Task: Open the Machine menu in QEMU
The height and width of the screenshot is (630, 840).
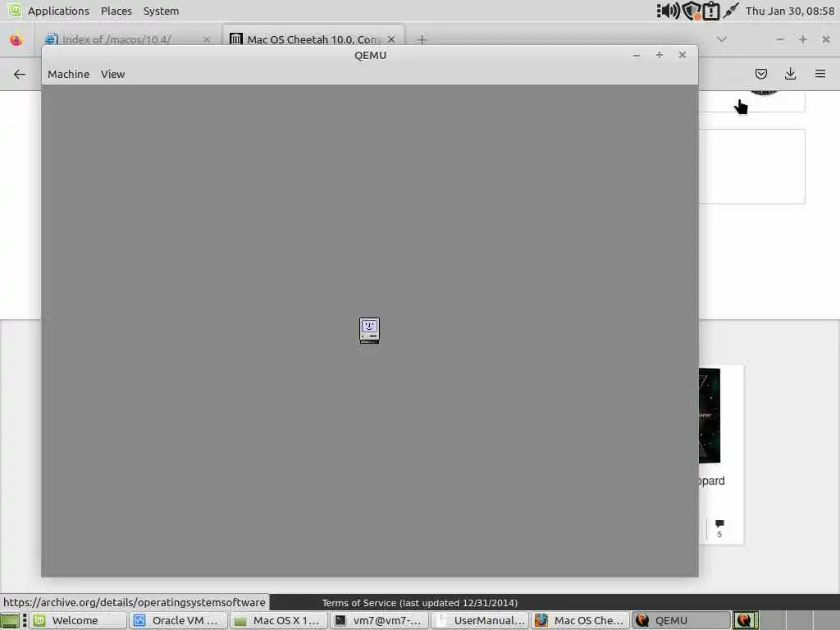Action: (x=69, y=74)
